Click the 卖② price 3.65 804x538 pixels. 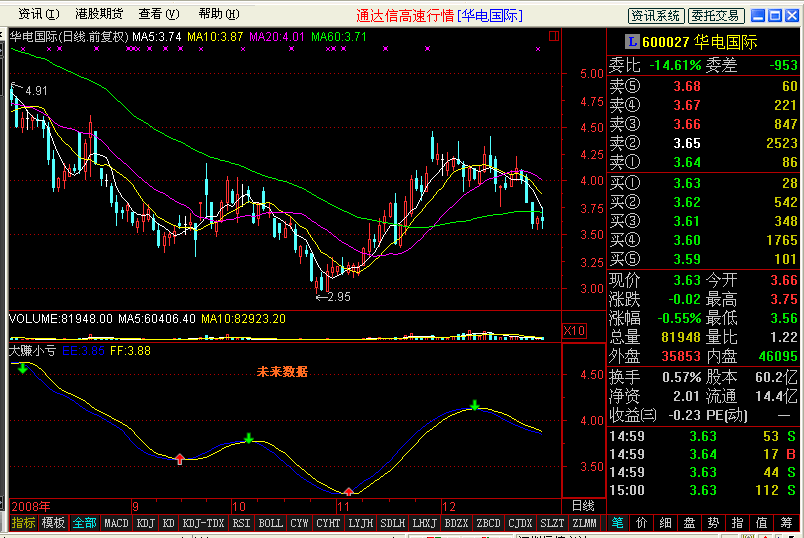pos(687,143)
